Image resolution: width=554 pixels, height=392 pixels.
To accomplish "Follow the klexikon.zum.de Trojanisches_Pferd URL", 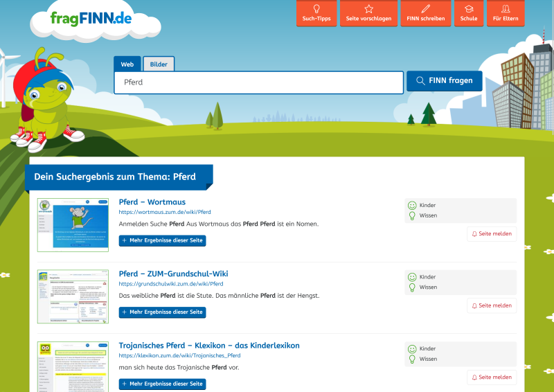I will tap(179, 355).
